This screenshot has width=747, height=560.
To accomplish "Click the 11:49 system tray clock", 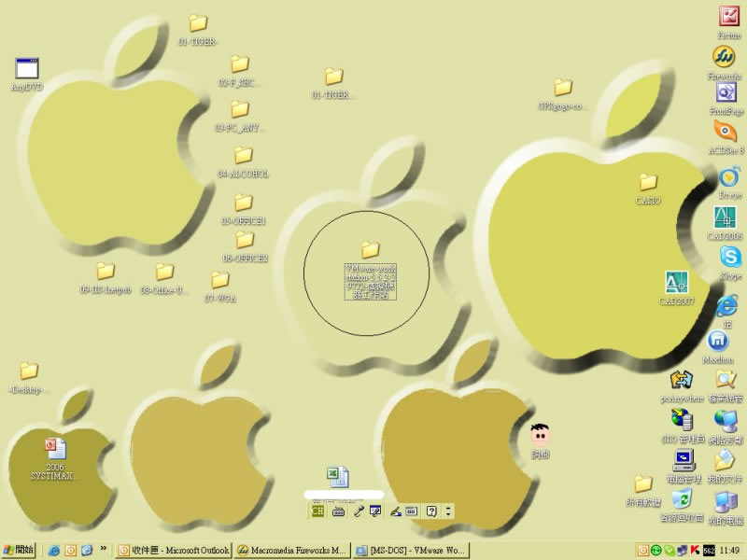I will tap(729, 551).
